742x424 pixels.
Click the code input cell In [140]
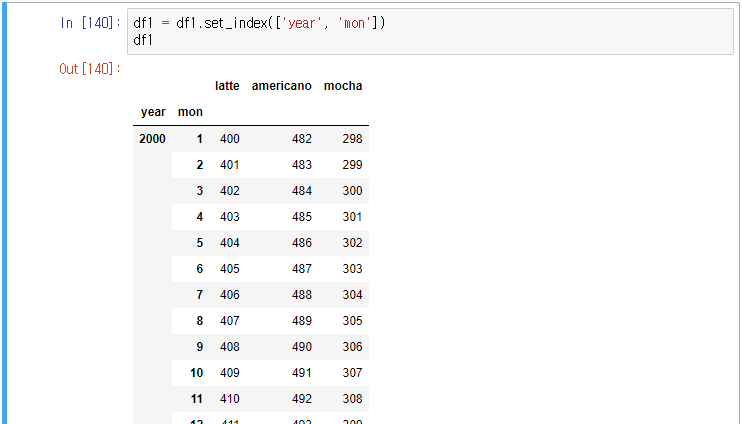click(x=430, y=31)
